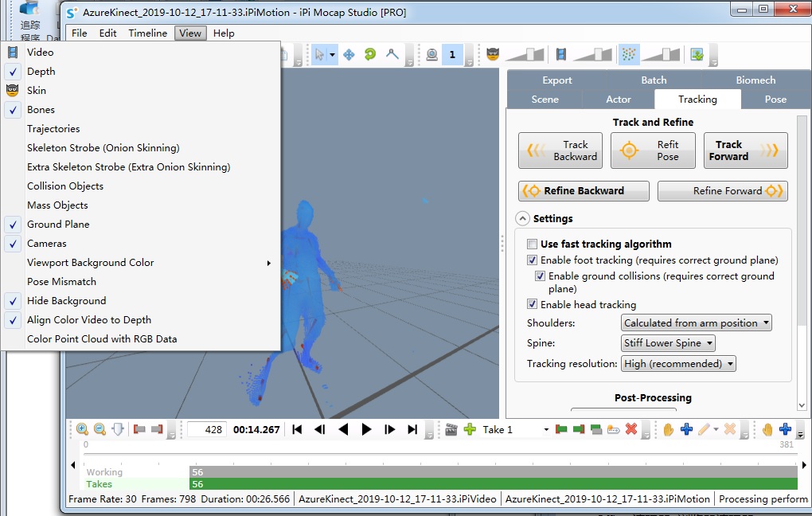
Task: Uncheck Enable head tracking
Action: tap(532, 304)
